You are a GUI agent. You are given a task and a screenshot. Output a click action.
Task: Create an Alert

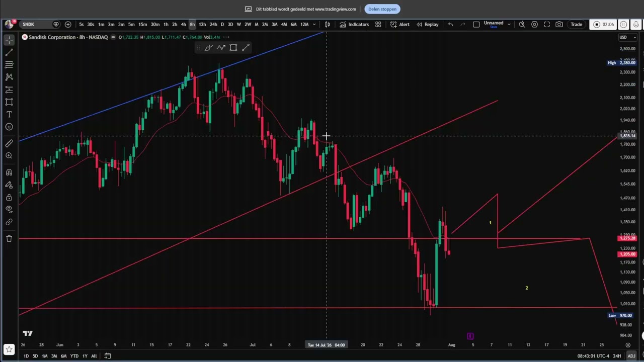(399, 24)
